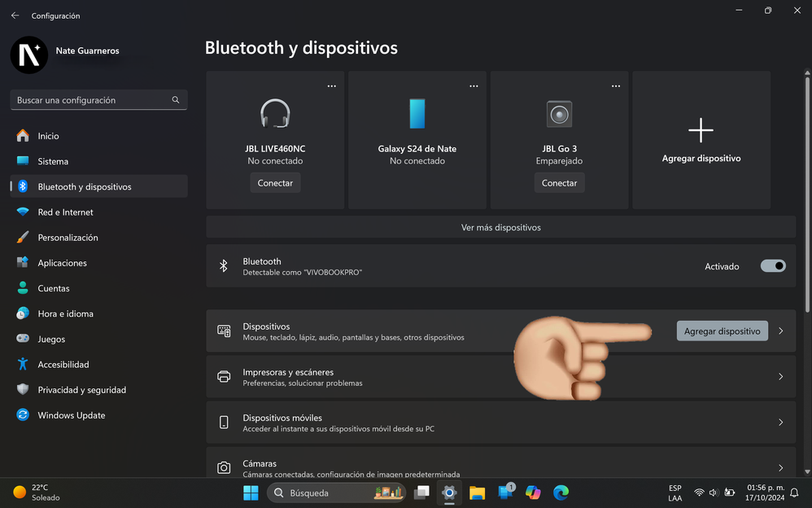Click the search magnifier icon in settings search
812x508 pixels.
(176, 99)
